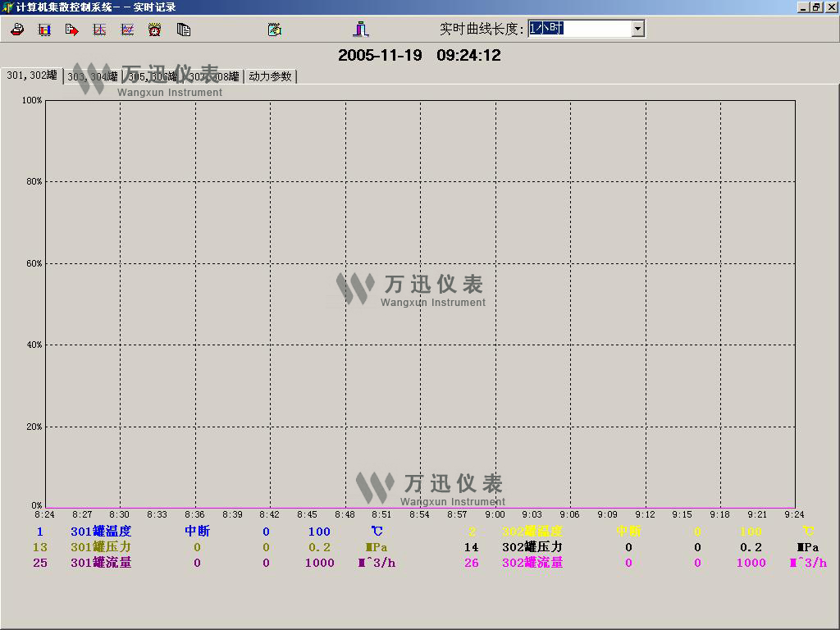Click channel number 14 in legend
840x630 pixels.
[x=472, y=547]
